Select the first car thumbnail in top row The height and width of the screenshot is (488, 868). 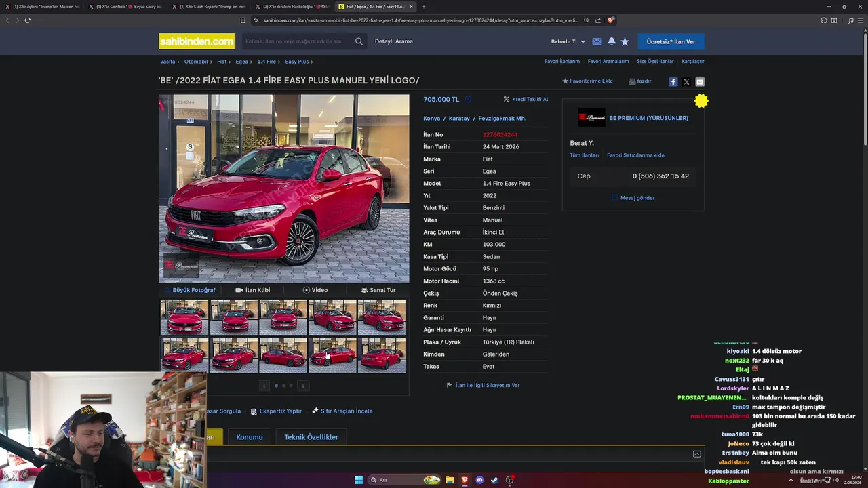(x=184, y=317)
